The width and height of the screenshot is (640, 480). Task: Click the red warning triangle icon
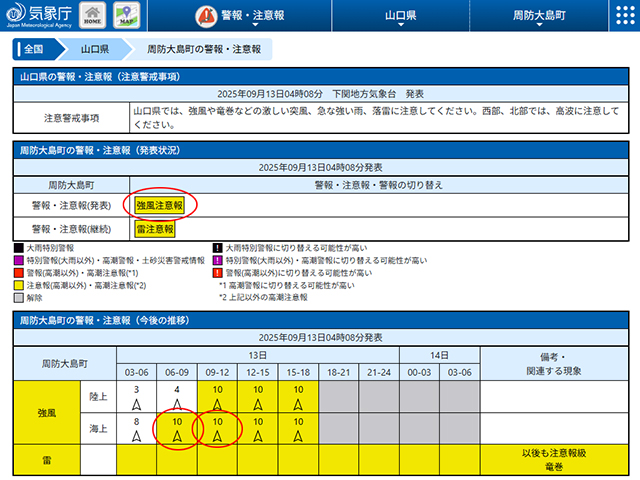click(205, 17)
